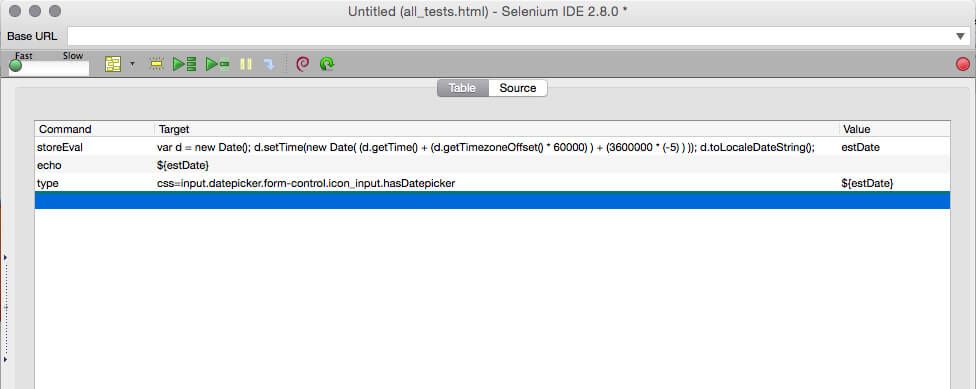This screenshot has width=976, height=389.
Task: Close the Selenium IDE window
Action: pyautogui.click(x=15, y=11)
